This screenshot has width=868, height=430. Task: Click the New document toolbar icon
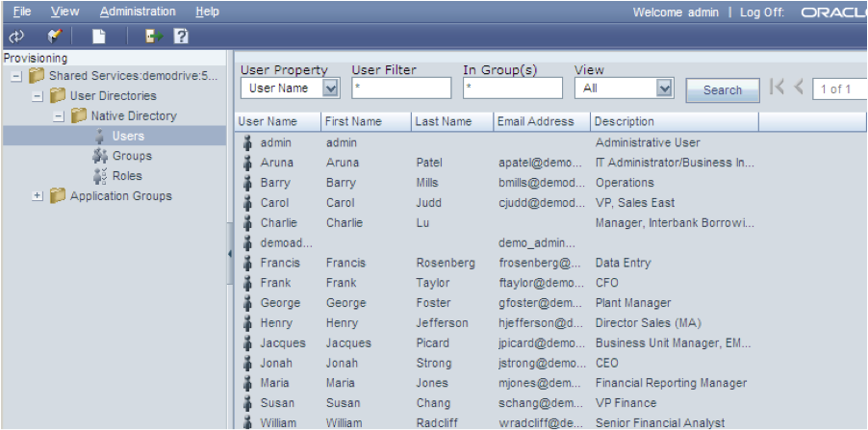tap(98, 37)
